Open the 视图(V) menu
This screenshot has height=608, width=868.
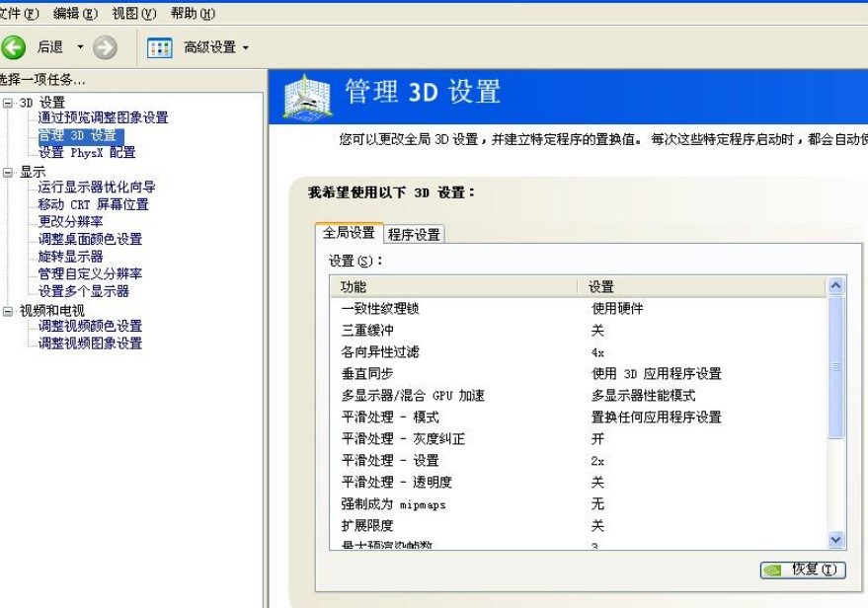coord(134,13)
